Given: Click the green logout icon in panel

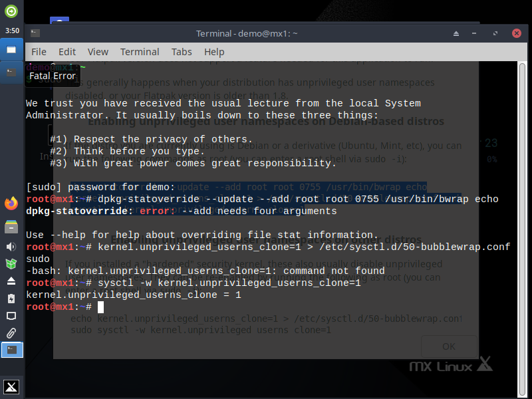Looking at the screenshot, I should click(11, 11).
